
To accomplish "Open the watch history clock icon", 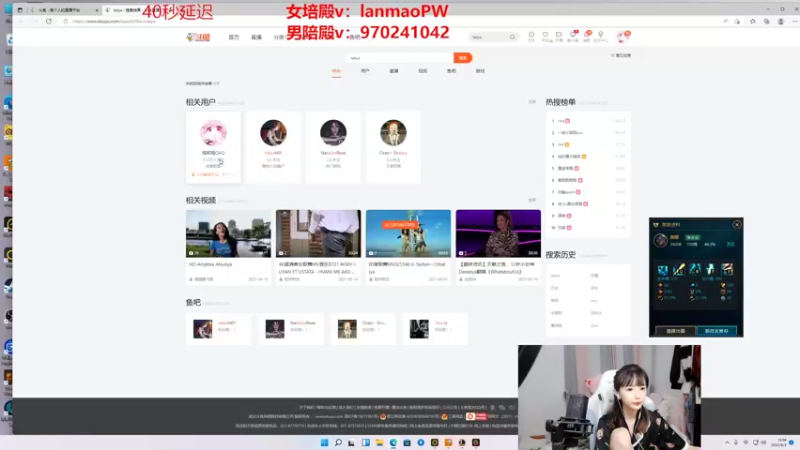I will click(531, 36).
